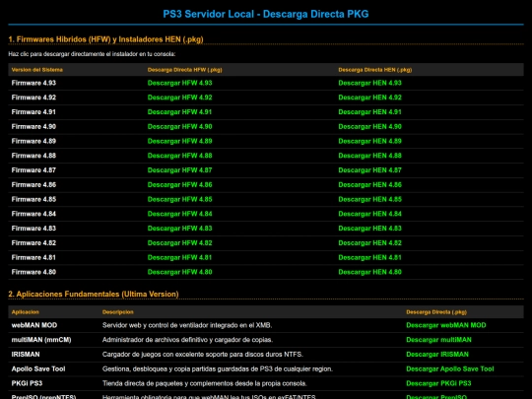Select Descargar HFW 4.89
Screen dimensions: 532x399
click(180, 141)
